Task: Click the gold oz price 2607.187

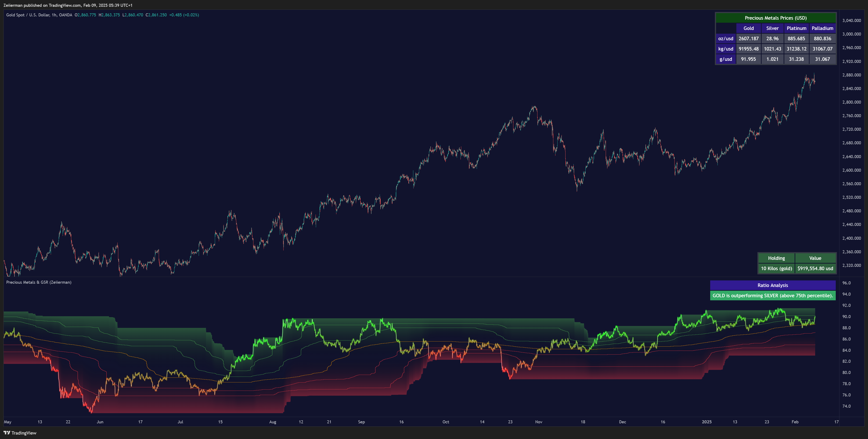Action: point(748,38)
